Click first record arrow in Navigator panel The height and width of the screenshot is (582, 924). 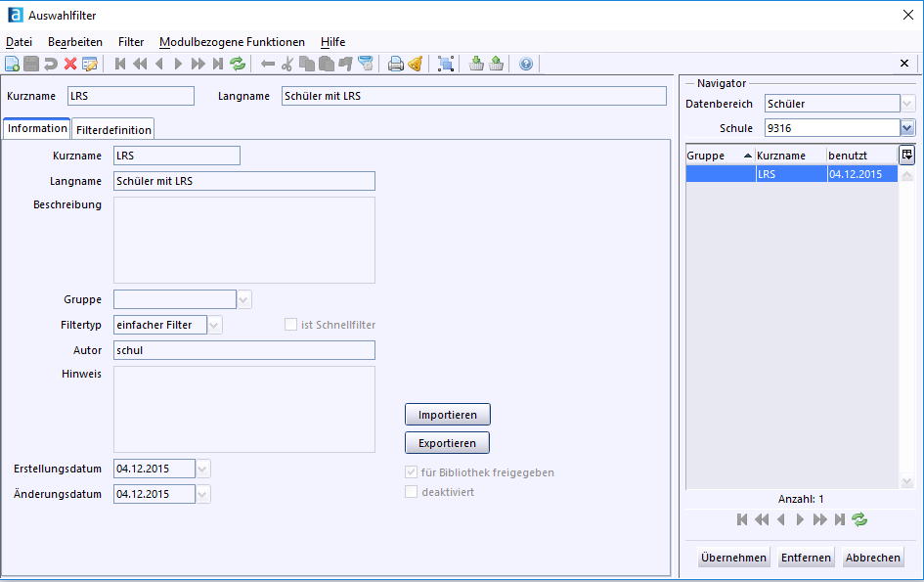(742, 519)
